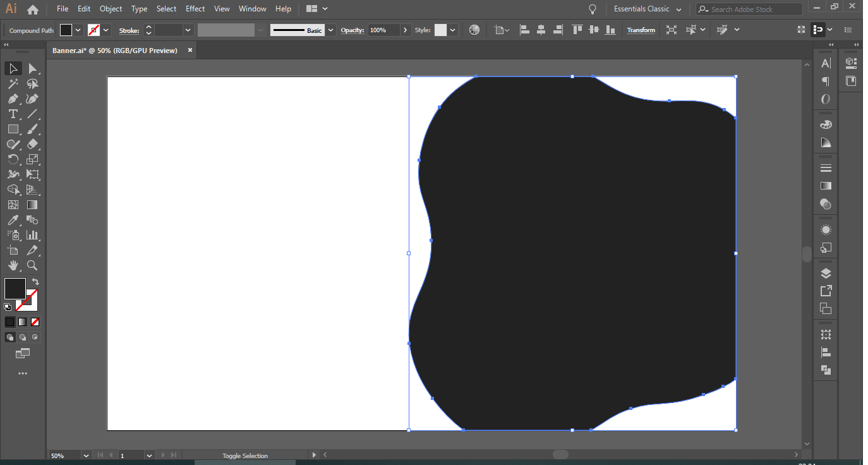Open the 50% zoom level dropdown
Screen dimensions: 868x465
click(x=86, y=455)
